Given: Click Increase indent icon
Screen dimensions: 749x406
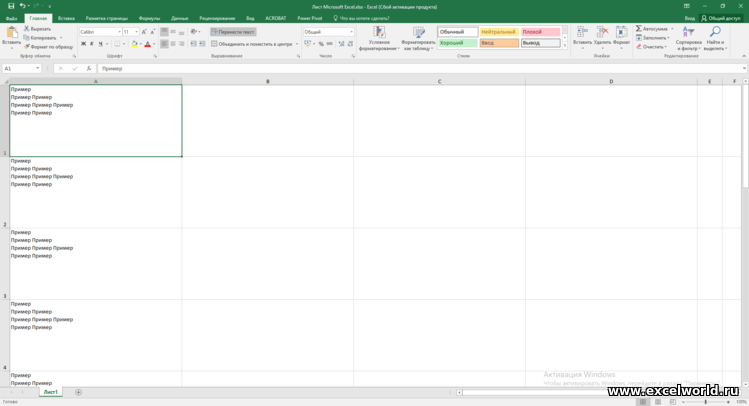Looking at the screenshot, I should coord(202,44).
